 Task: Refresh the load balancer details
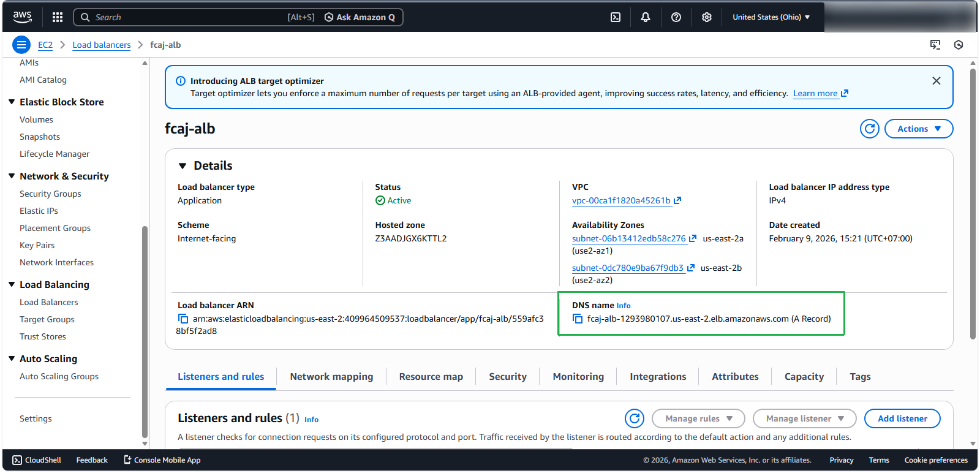tap(870, 129)
